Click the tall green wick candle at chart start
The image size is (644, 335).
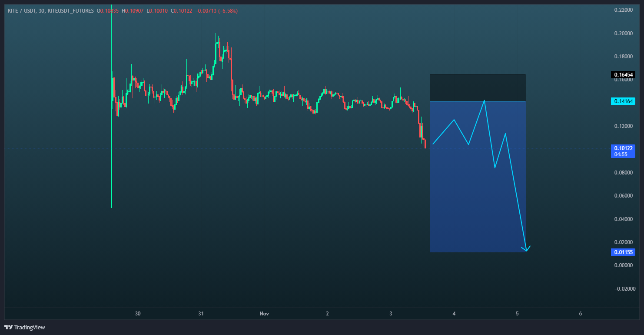112,131
